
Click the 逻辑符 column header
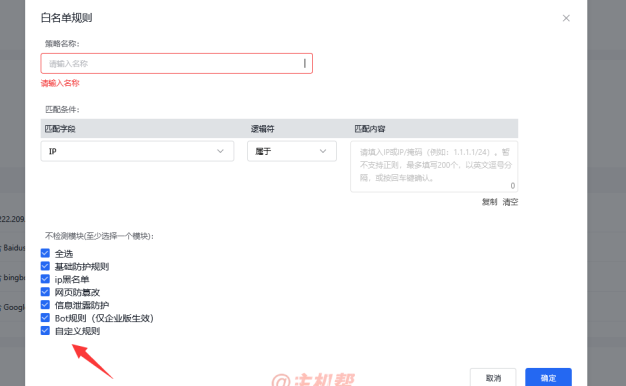pos(263,129)
